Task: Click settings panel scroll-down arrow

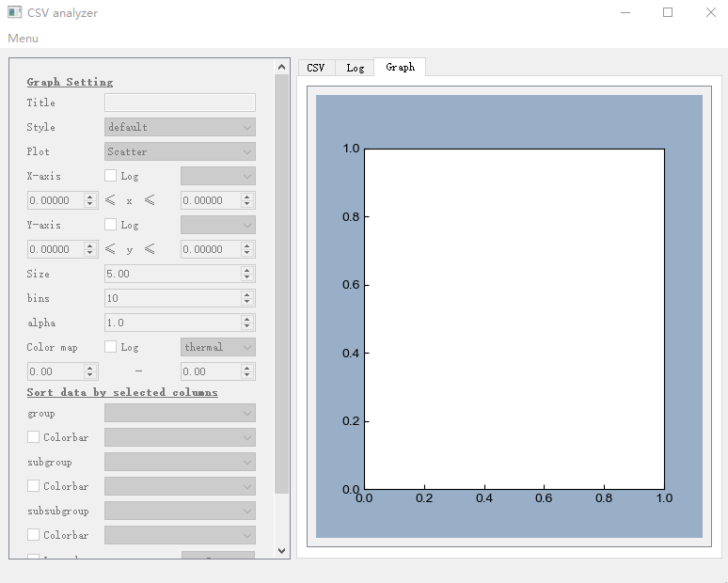Action: 281,550
